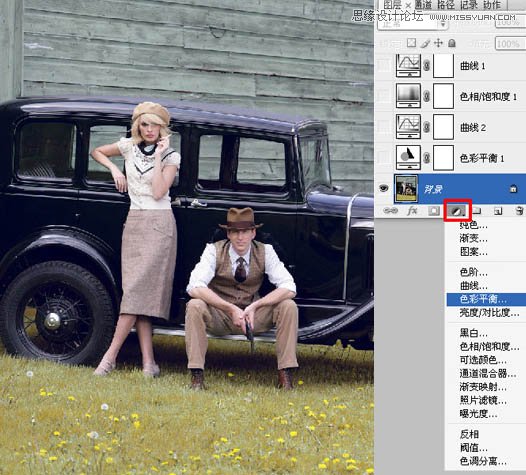
Task: Create a new group with folder icon
Action: tap(478, 211)
